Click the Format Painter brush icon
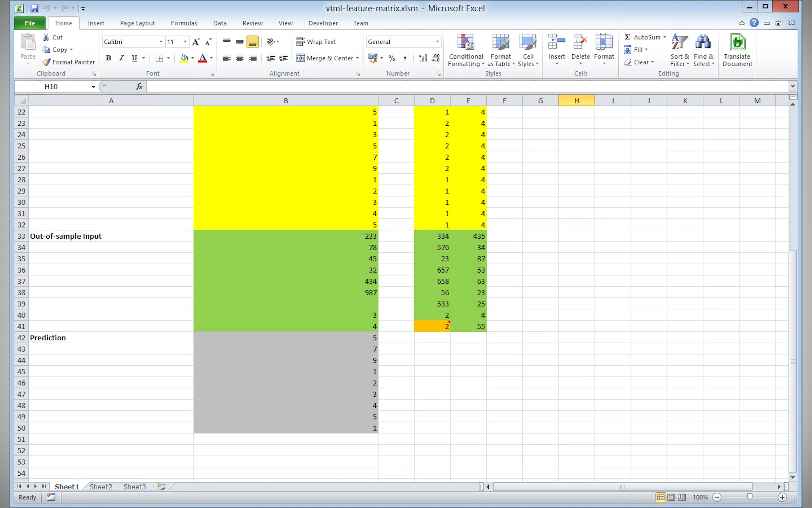 pyautogui.click(x=46, y=62)
